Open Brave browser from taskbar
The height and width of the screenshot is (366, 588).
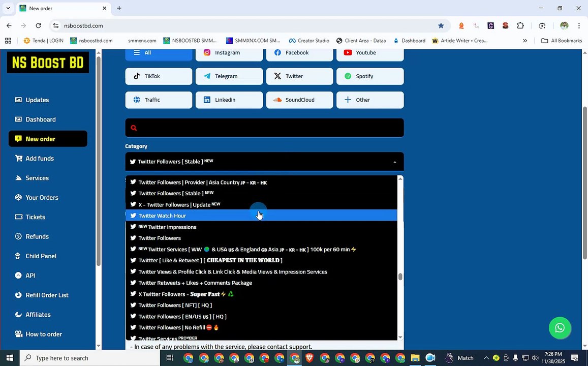click(x=310, y=358)
